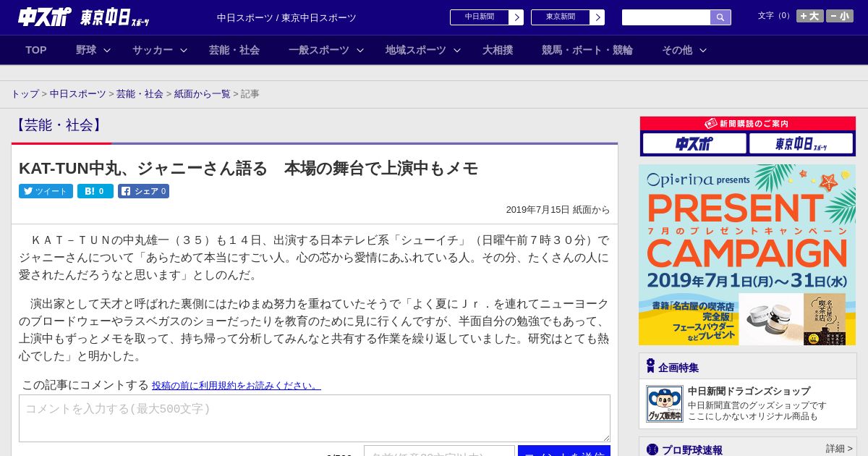Click the プロ野球速報 heading

click(692, 450)
